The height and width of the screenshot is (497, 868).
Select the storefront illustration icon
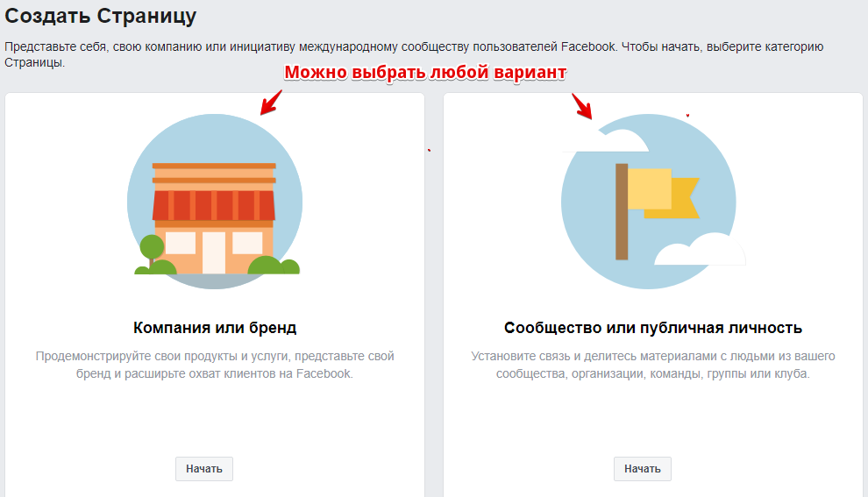(215, 202)
